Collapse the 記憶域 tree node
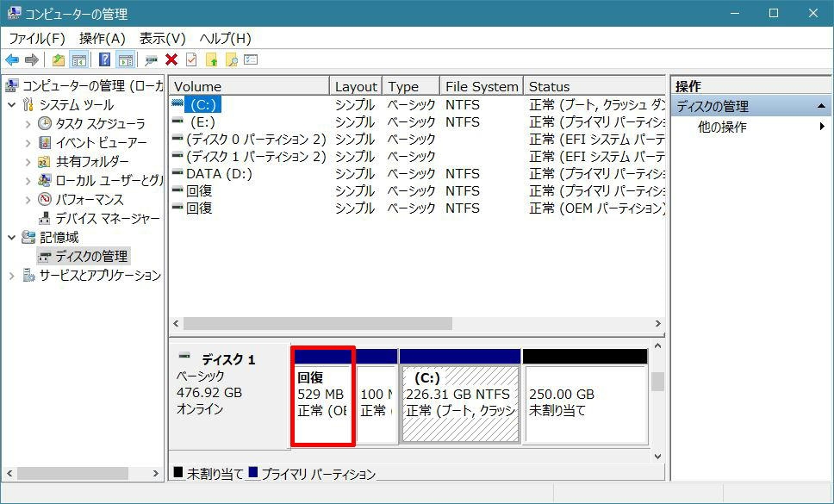Image resolution: width=834 pixels, height=504 pixels. tap(12, 237)
